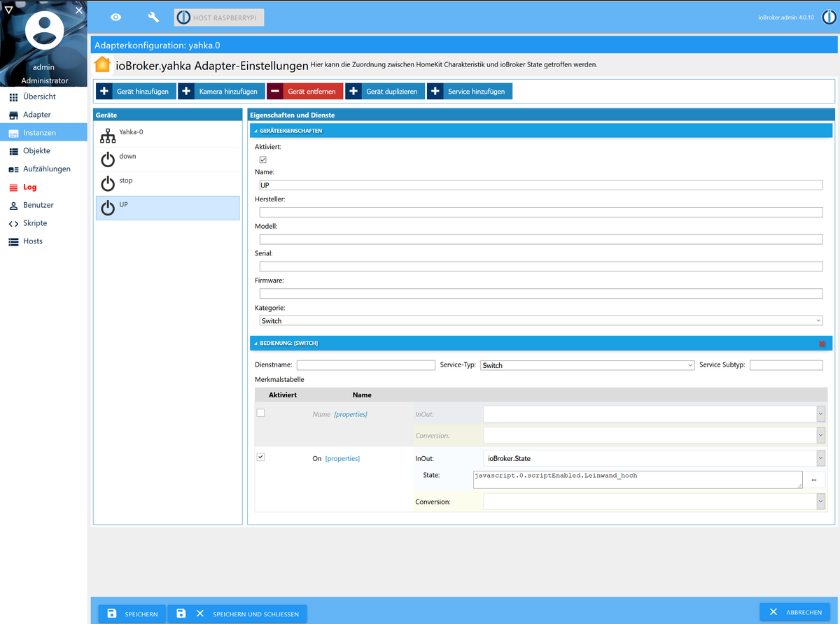Close the sidebar with the X icon
840x624 pixels.
point(79,10)
